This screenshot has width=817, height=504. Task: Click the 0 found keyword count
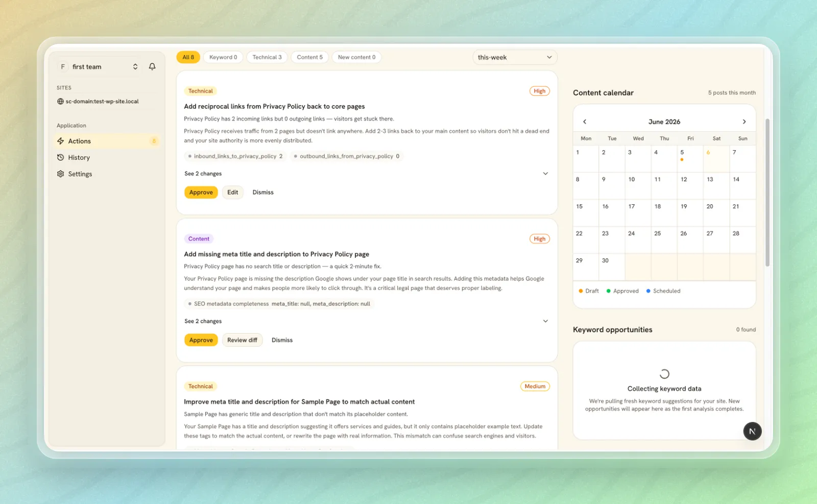click(746, 329)
